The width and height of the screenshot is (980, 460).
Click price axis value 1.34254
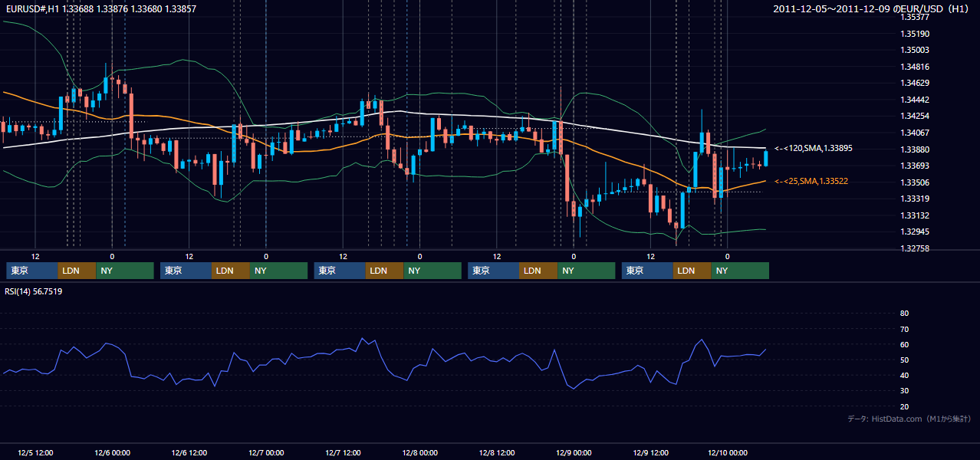(x=915, y=116)
